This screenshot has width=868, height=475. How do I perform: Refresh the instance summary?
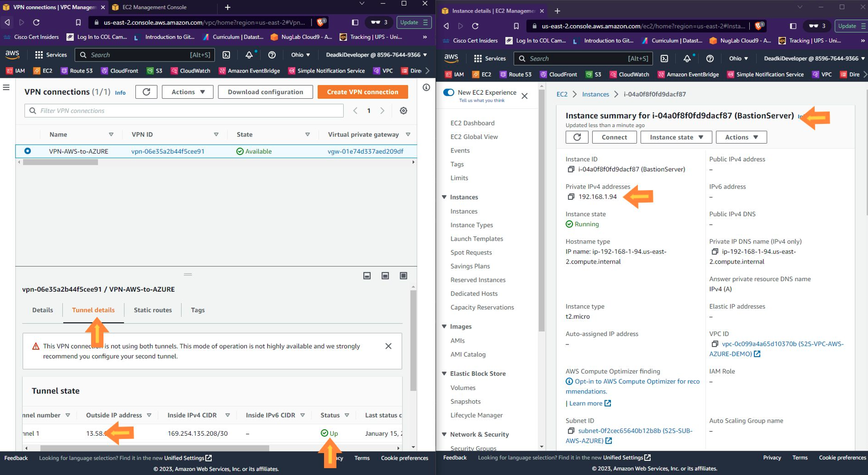click(577, 137)
